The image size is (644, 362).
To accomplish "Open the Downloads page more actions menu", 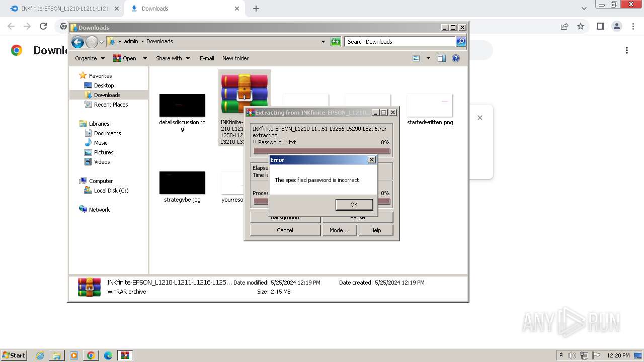I will pos(627,50).
